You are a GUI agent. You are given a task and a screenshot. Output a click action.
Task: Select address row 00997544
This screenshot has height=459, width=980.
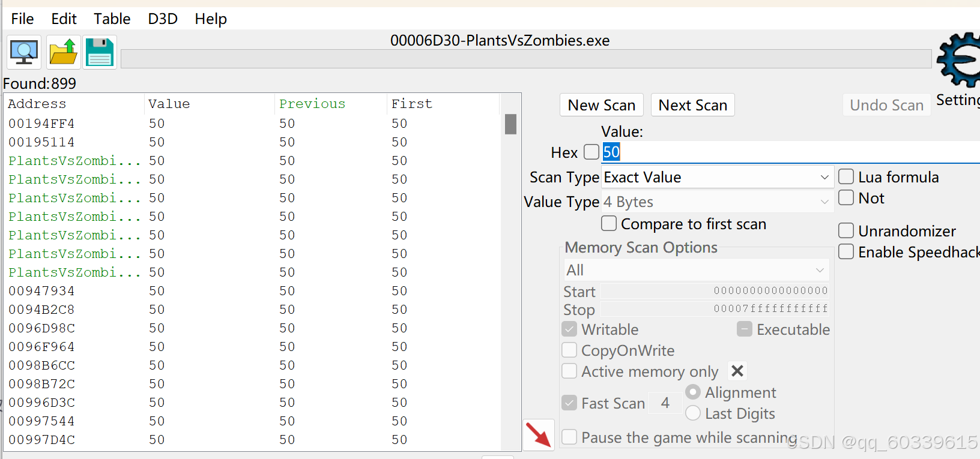252,421
